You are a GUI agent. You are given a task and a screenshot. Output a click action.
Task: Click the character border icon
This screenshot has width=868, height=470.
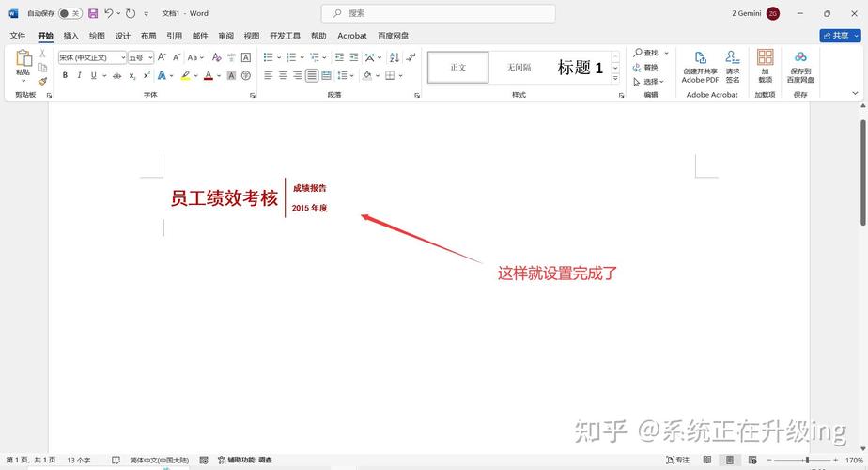tap(246, 57)
